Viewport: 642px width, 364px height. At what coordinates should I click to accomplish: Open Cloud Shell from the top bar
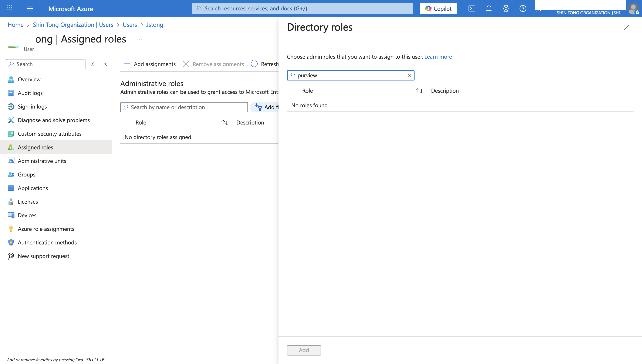click(x=472, y=8)
